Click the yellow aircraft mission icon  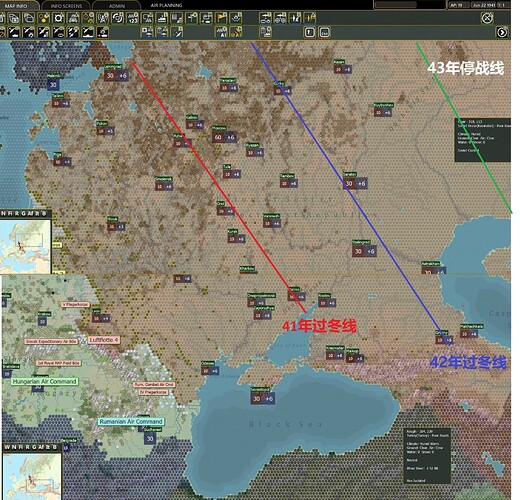coord(310,18)
